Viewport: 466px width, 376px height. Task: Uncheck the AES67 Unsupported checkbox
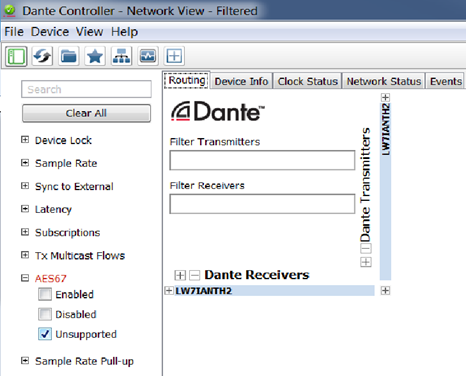(45, 334)
